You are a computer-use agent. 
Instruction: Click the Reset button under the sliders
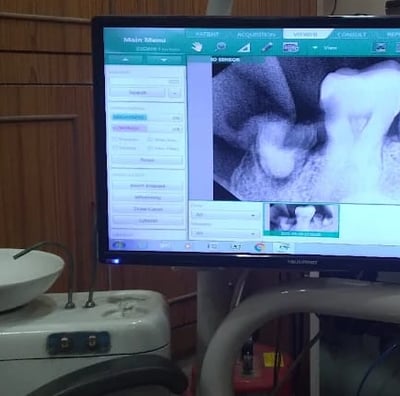click(147, 160)
